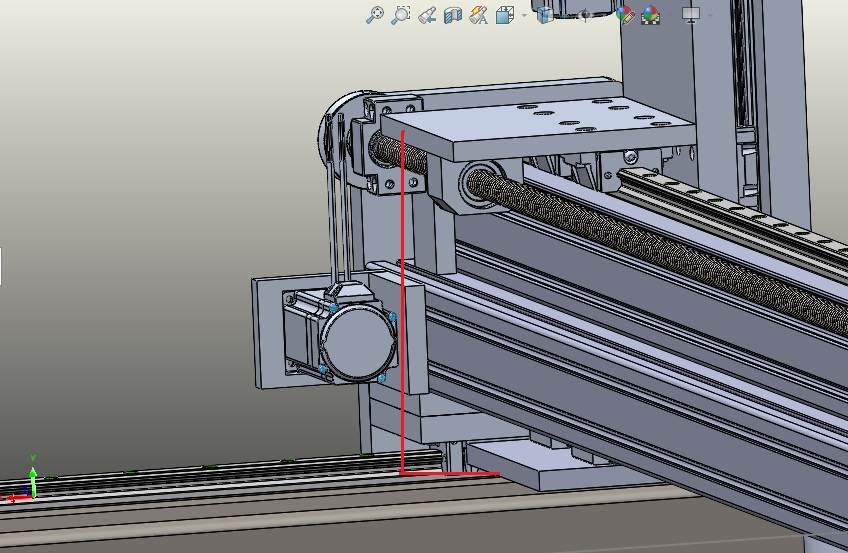Click the Display Style icon

tap(545, 15)
